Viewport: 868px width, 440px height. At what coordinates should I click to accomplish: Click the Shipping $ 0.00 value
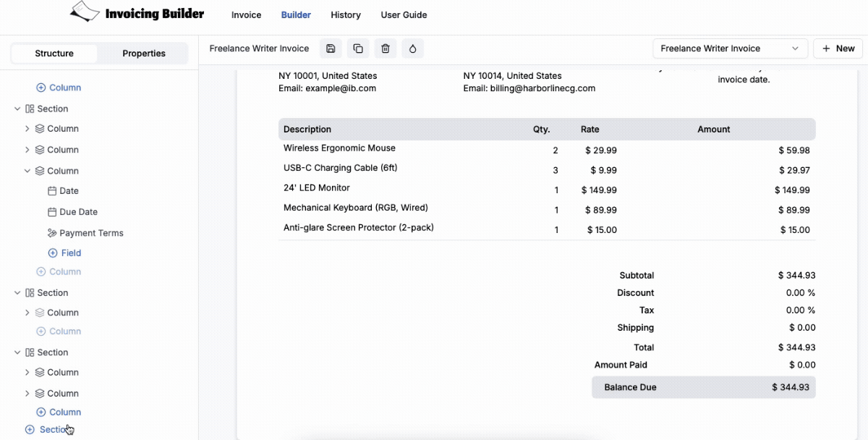[x=802, y=328]
